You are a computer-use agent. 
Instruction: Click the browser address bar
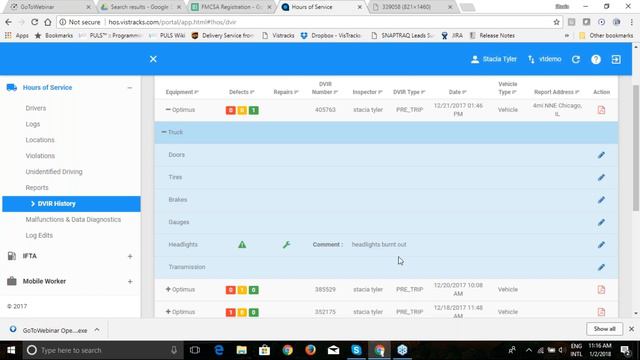click(310, 22)
